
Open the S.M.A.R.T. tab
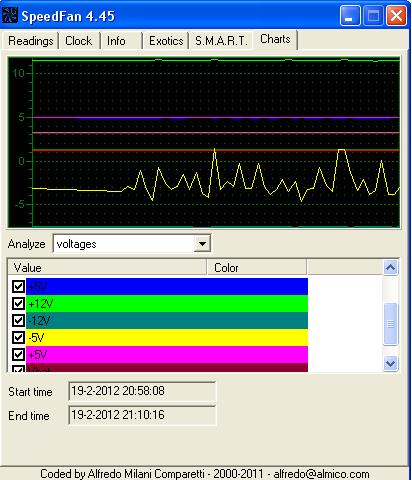tap(221, 41)
